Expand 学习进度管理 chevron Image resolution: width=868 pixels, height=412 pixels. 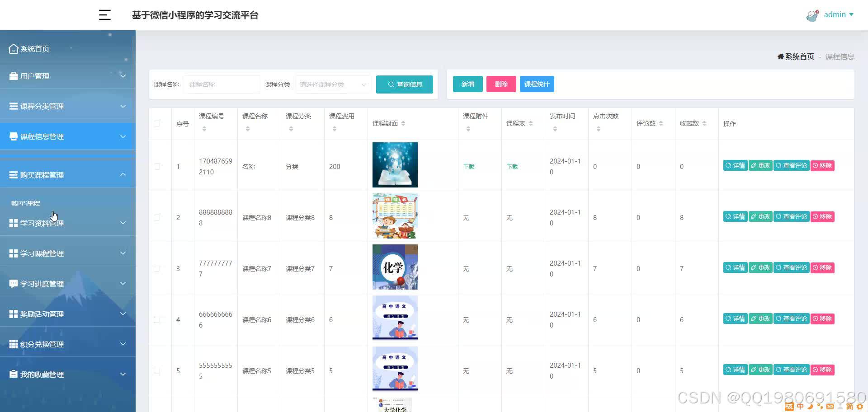pyautogui.click(x=123, y=284)
